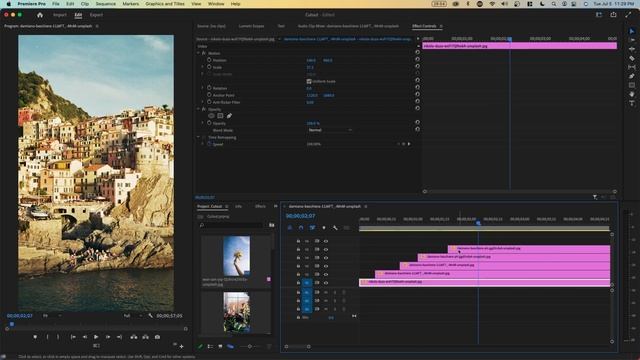Collapse the Opacity effect group
The height and width of the screenshot is (360, 640).
[x=198, y=109]
